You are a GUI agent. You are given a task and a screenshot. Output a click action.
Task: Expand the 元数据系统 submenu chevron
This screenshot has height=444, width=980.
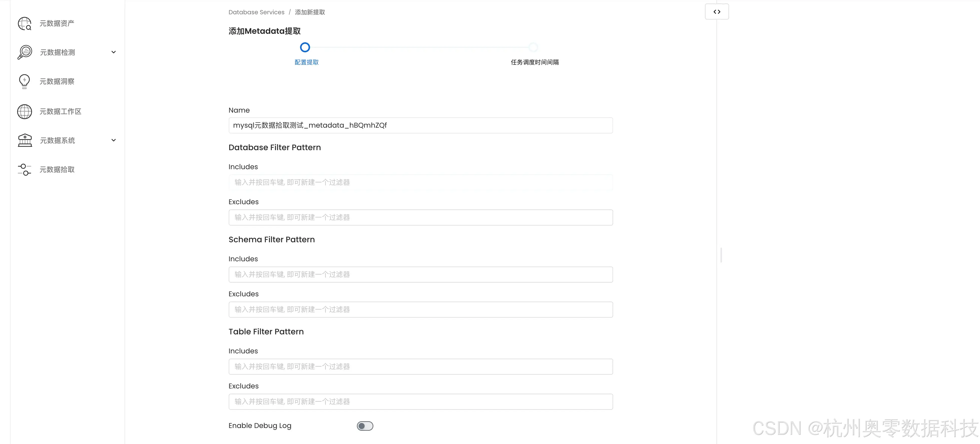113,140
